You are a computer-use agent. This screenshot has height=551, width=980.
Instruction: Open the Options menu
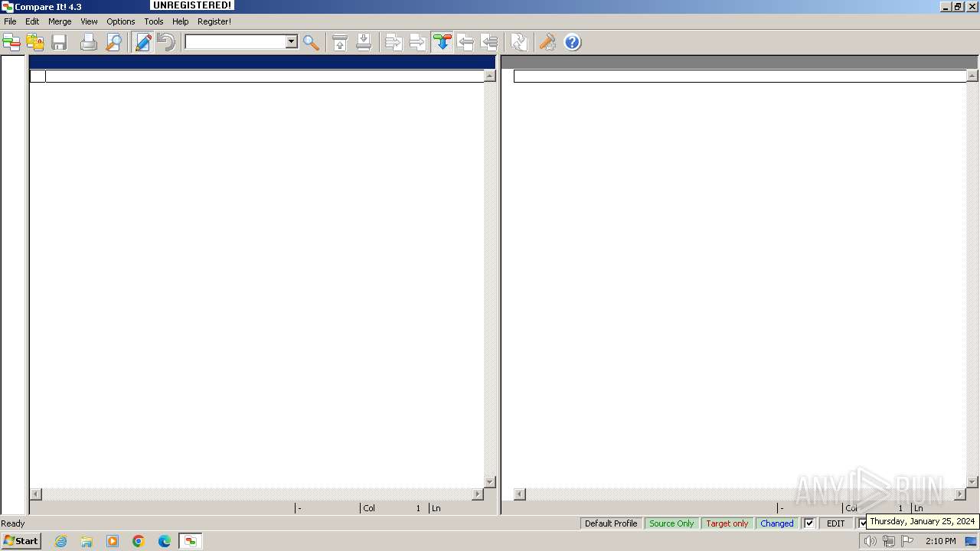(x=121, y=21)
